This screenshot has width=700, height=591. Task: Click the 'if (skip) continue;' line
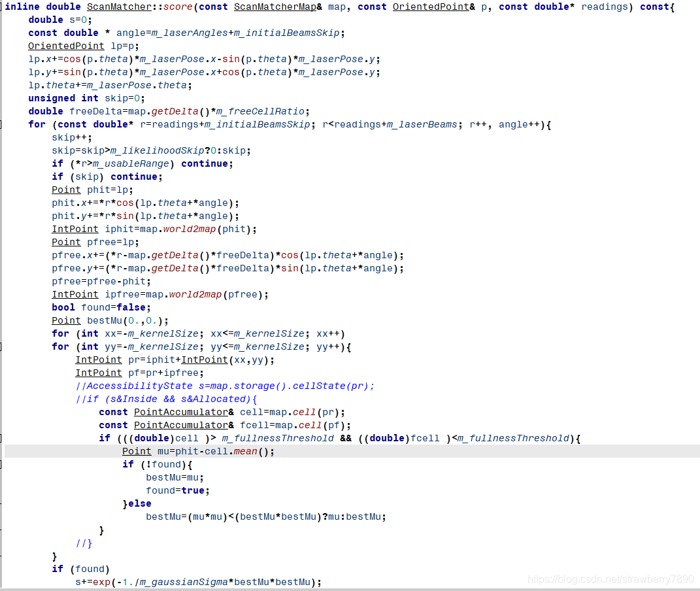coord(107,177)
